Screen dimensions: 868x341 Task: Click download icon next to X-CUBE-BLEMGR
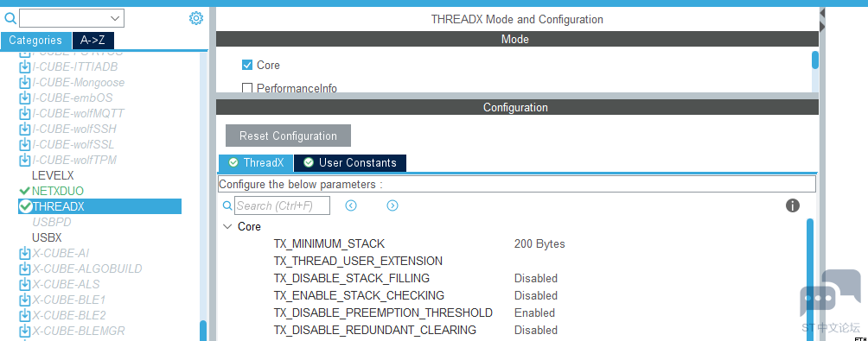pyautogui.click(x=24, y=331)
